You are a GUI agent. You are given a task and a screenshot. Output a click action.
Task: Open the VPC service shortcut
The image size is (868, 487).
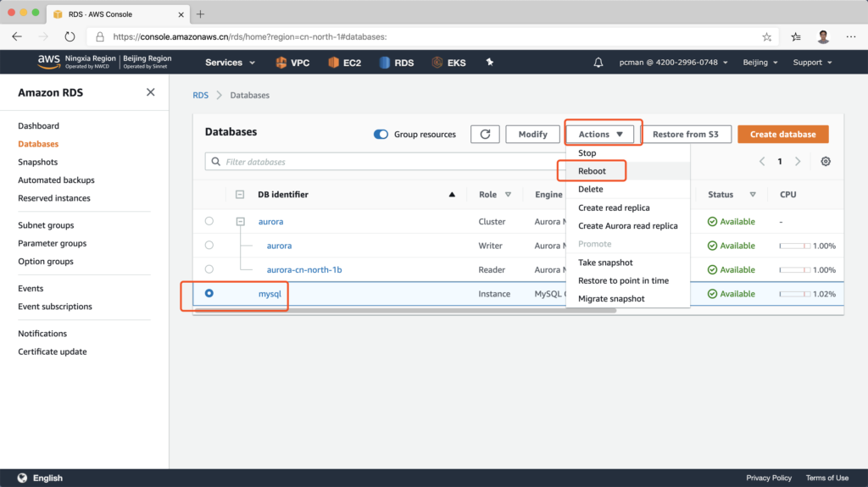[292, 63]
